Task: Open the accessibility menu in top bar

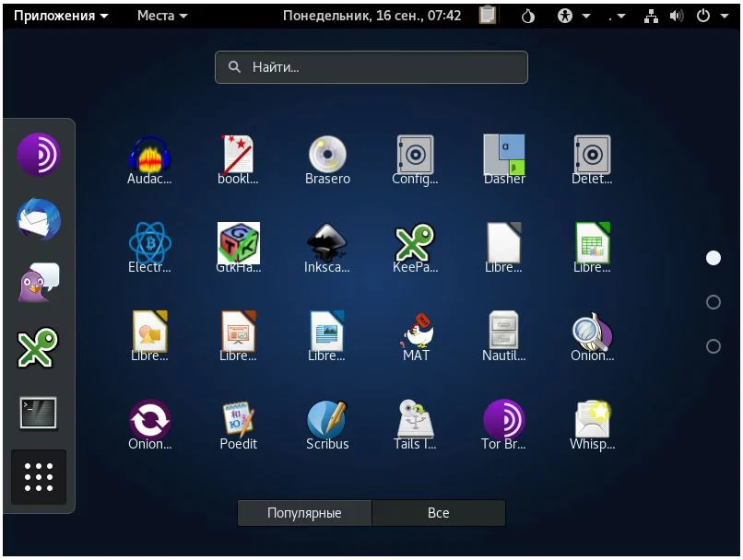Action: coord(573,16)
